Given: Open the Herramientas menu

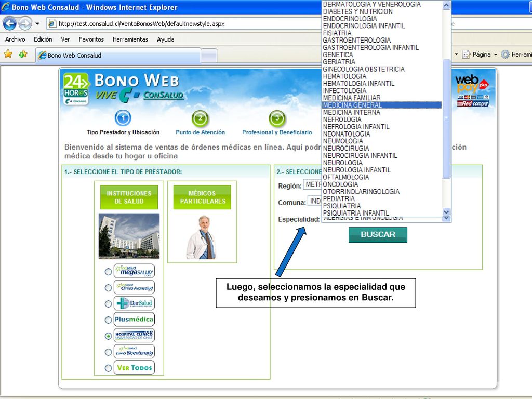Looking at the screenshot, I should [130, 39].
